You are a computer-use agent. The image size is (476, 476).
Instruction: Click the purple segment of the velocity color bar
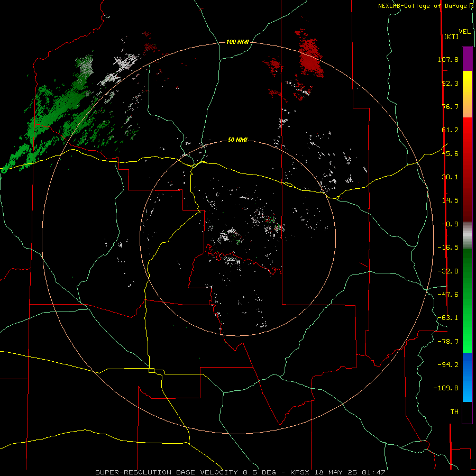(x=467, y=59)
